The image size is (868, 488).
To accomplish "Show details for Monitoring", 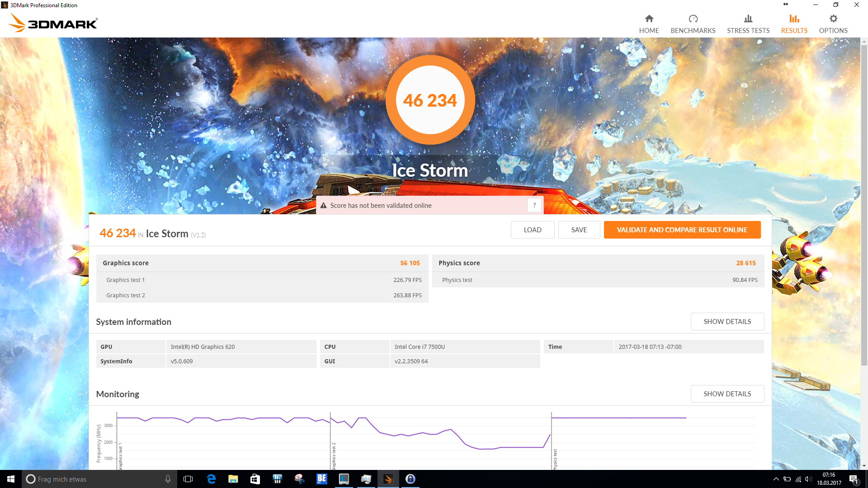I will (727, 394).
